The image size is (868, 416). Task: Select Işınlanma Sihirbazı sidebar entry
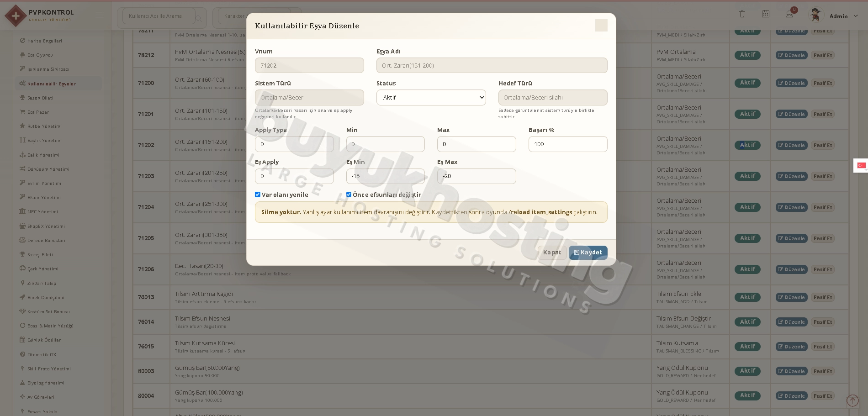[48, 69]
